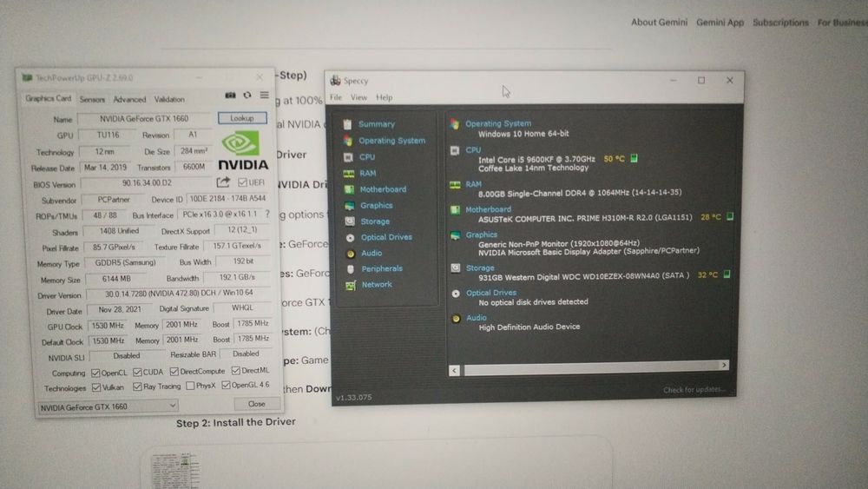Image resolution: width=868 pixels, height=489 pixels.
Task: Open the About Gemini link
Action: tap(660, 23)
